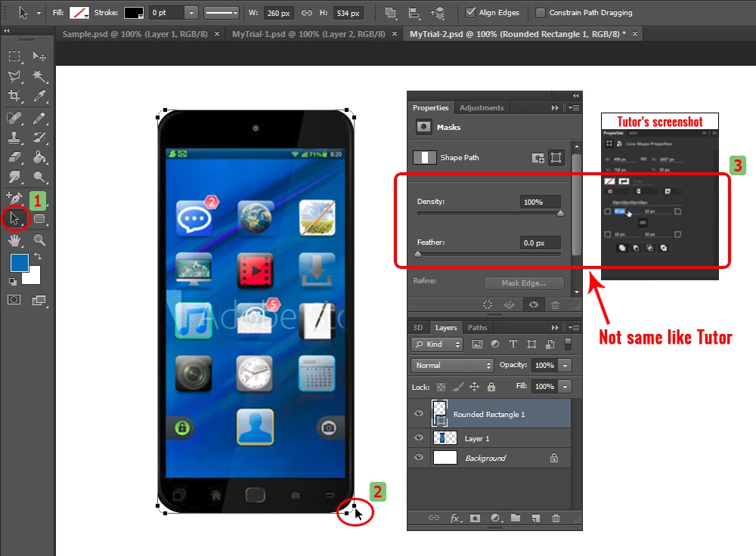The width and height of the screenshot is (756, 556).
Task: Select the Direct Selection arrow tool
Action: [14, 219]
